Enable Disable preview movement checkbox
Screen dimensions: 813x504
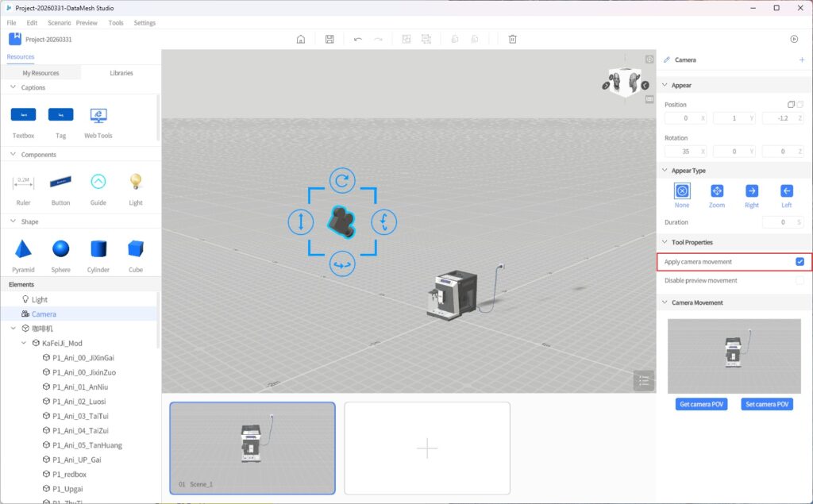point(800,280)
